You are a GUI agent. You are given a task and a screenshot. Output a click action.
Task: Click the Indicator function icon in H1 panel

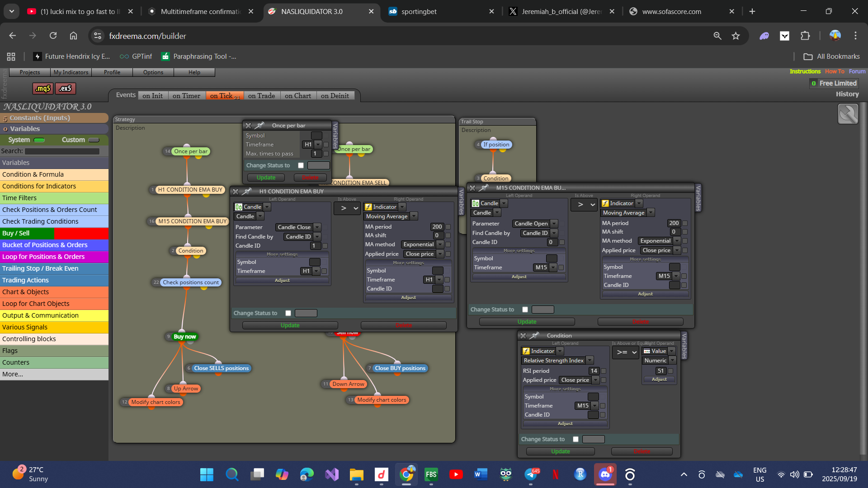[368, 207]
